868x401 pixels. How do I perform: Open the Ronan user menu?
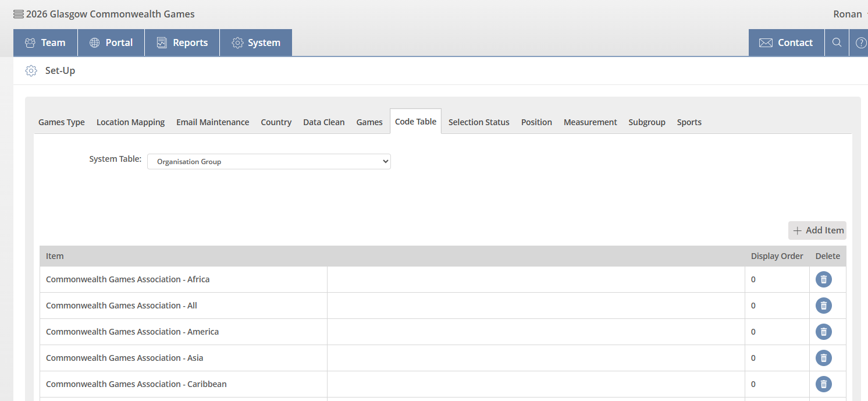coord(849,14)
